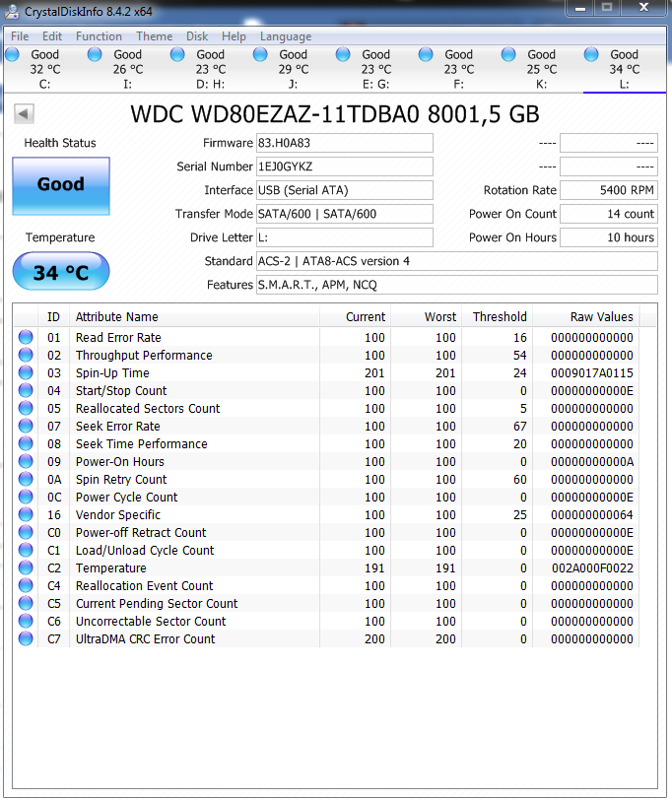Click status icon for Start/Stop Count
The width and height of the screenshot is (672, 800).
[26, 390]
